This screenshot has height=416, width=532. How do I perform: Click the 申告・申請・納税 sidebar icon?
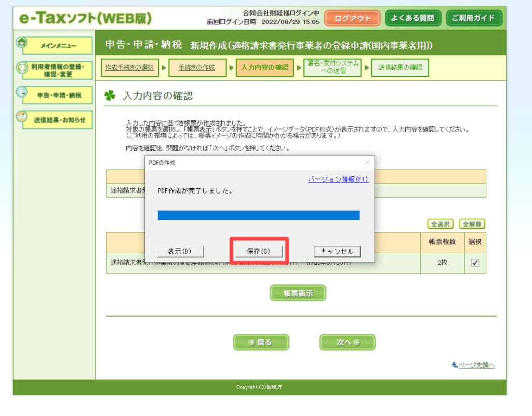pyautogui.click(x=22, y=93)
